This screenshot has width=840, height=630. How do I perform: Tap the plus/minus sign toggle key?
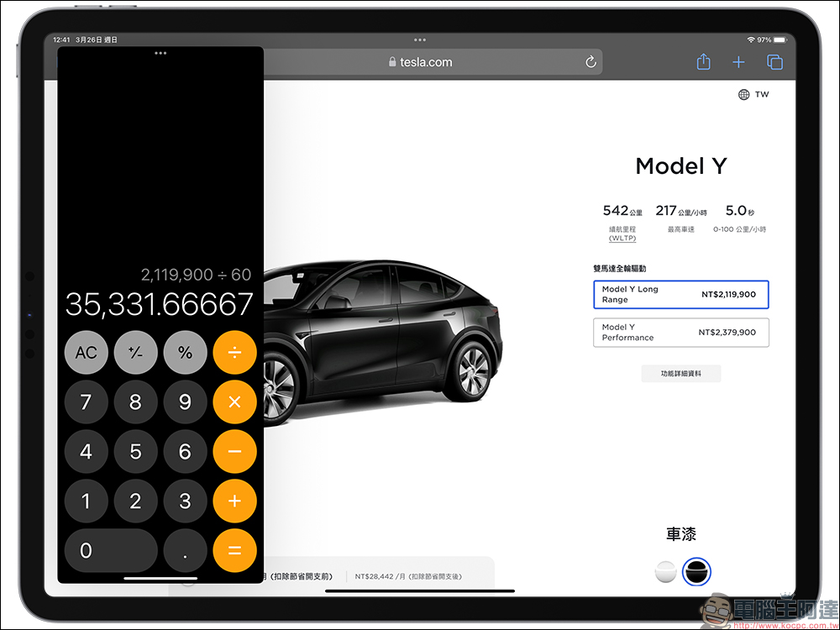click(135, 353)
